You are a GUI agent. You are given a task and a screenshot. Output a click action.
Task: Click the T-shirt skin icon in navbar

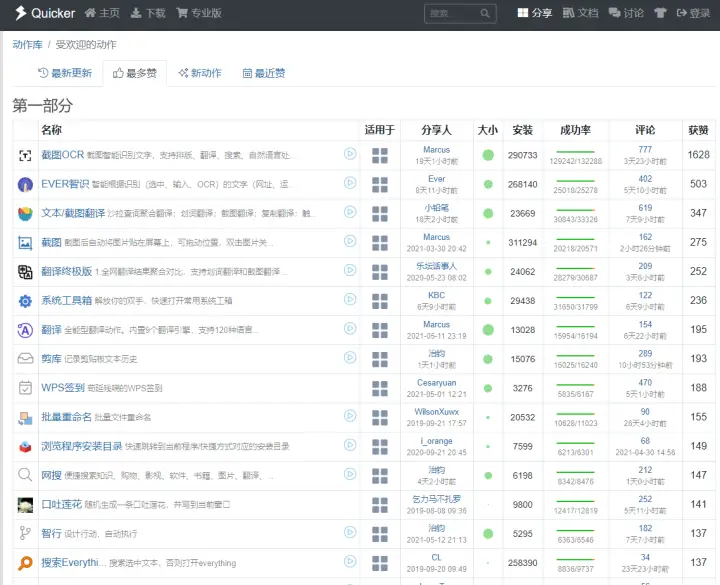click(660, 13)
